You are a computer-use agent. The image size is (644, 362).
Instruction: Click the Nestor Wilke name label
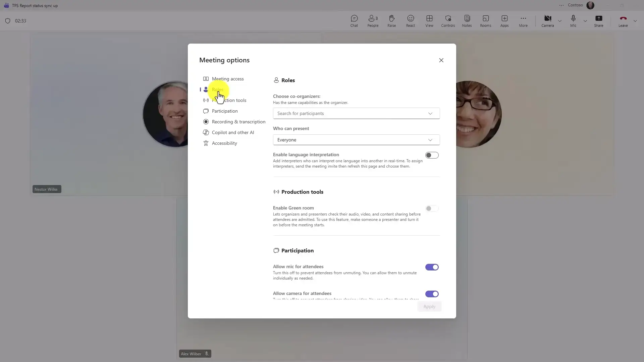(46, 189)
